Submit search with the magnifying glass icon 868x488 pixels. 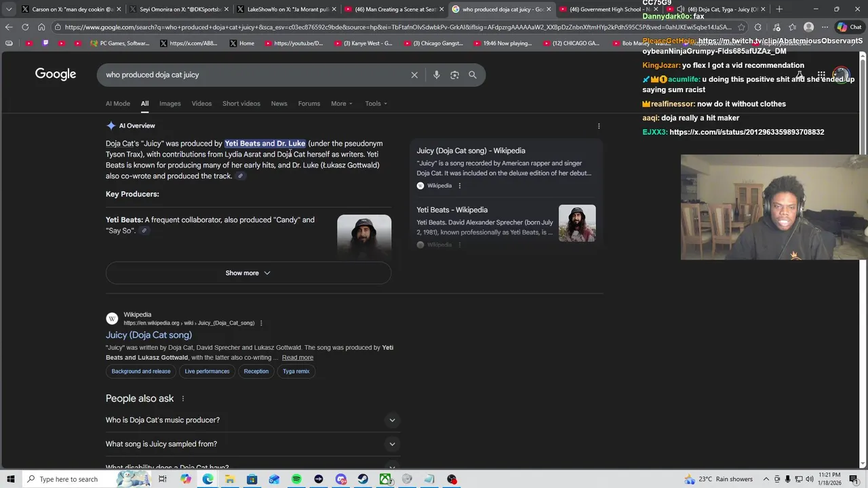[473, 75]
